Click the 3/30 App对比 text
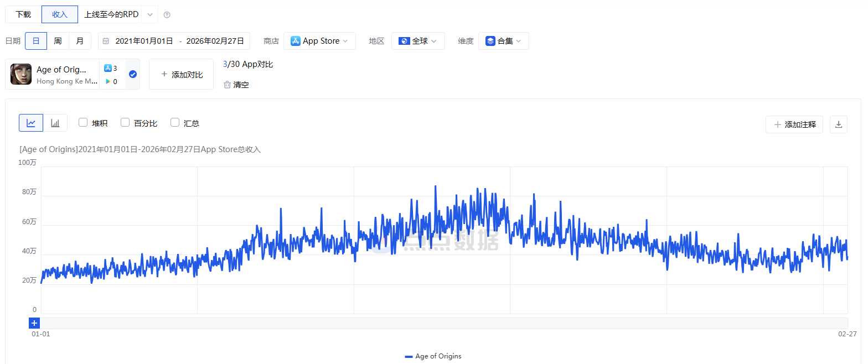 [x=248, y=64]
